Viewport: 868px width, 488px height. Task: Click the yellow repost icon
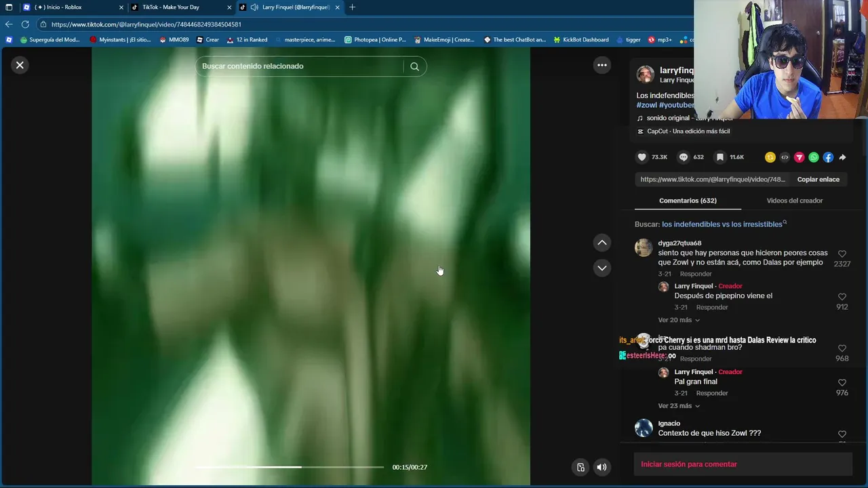click(x=770, y=157)
